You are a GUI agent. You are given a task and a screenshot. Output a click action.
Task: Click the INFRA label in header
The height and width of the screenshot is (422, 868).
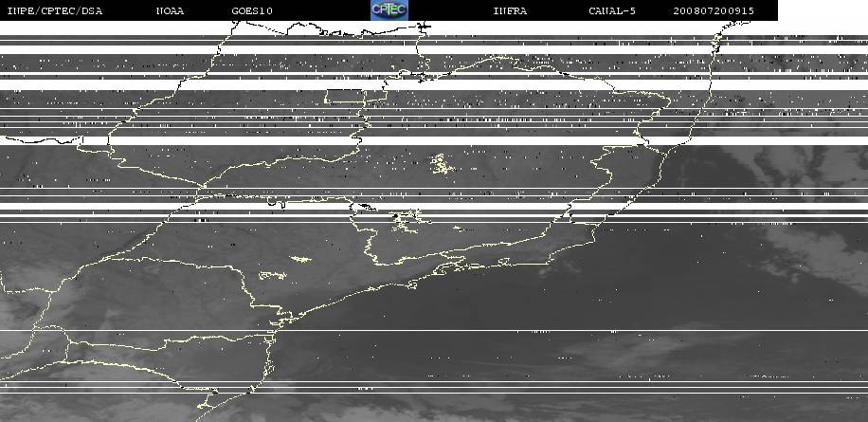pyautogui.click(x=510, y=10)
